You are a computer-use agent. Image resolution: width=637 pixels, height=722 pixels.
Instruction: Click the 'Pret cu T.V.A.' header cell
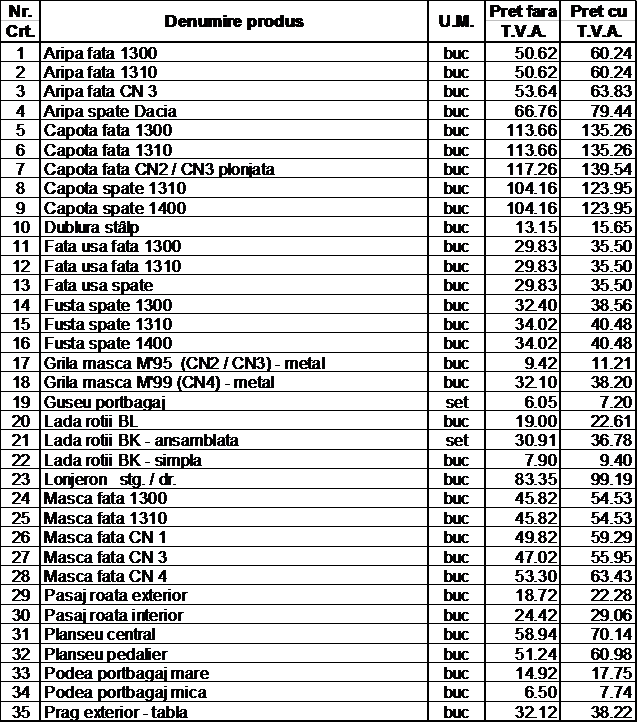point(598,21)
